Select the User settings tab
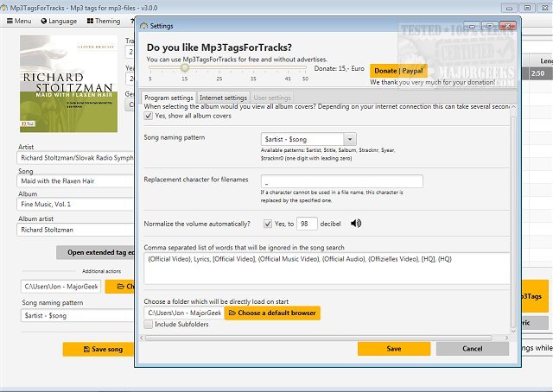The width and height of the screenshot is (553, 392). tap(272, 98)
